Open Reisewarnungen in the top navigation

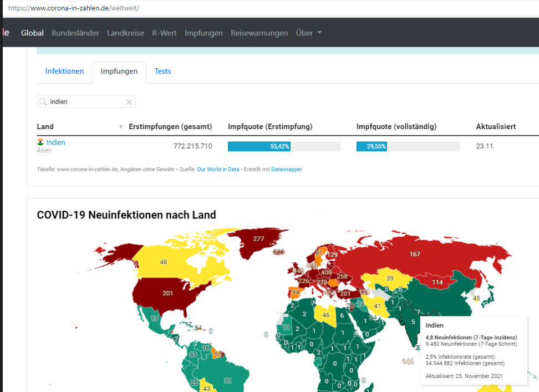point(259,33)
